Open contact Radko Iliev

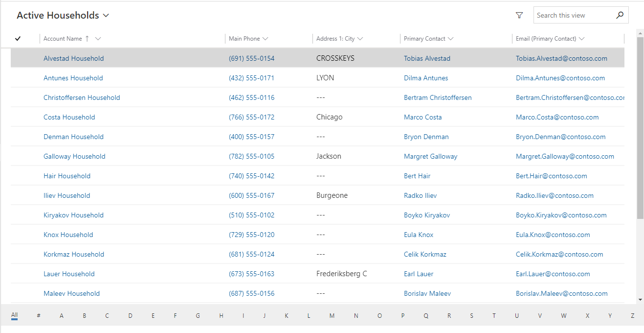[x=421, y=195]
